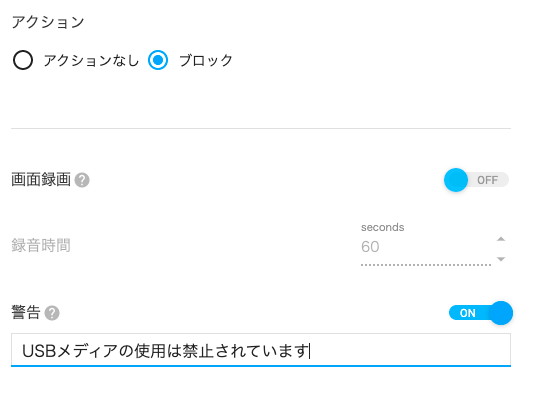Open help icon beside 画面録画
The width and height of the screenshot is (535, 395).
[82, 180]
